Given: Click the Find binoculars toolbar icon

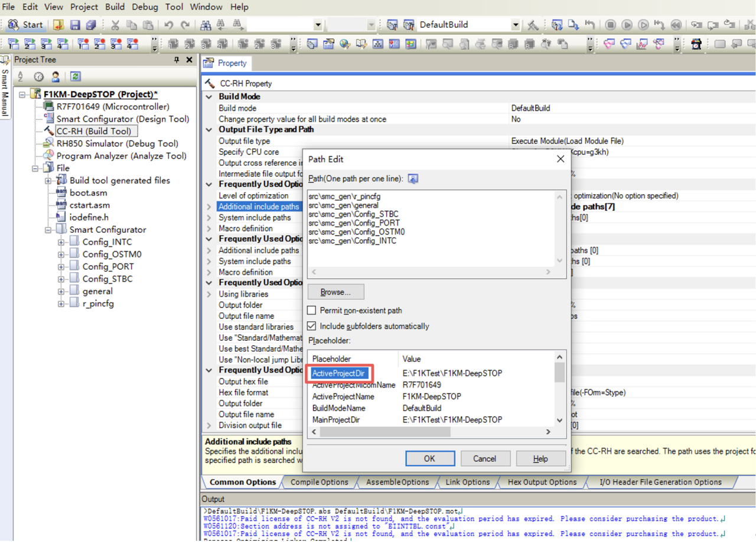Looking at the screenshot, I should [206, 25].
